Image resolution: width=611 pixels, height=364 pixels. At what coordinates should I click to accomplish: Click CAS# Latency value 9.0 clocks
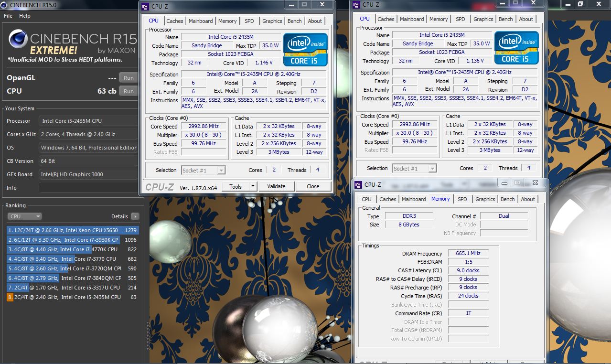[x=468, y=270]
